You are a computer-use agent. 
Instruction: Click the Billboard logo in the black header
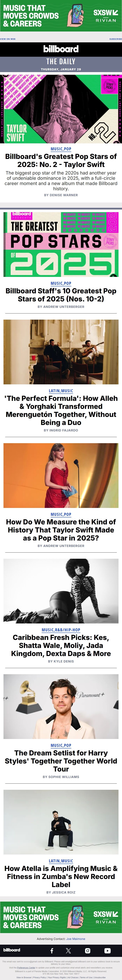click(61, 49)
